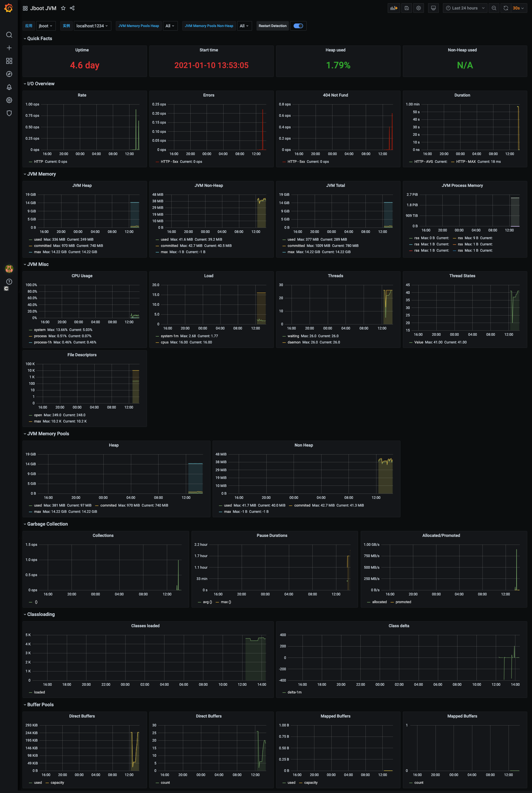The image size is (532, 793).
Task: Collapse the I/O Overview row
Action: [41, 83]
